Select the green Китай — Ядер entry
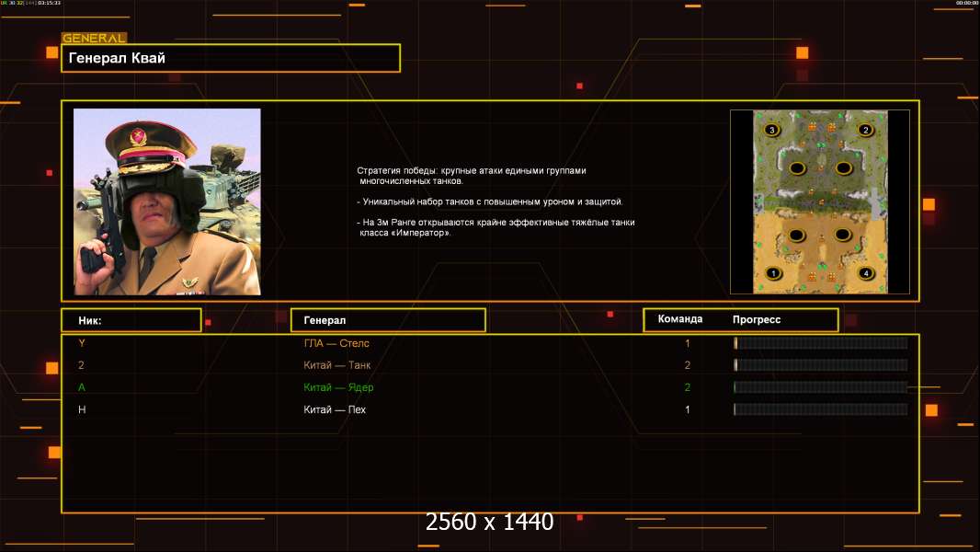Viewport: 980px width, 552px height. click(x=338, y=387)
